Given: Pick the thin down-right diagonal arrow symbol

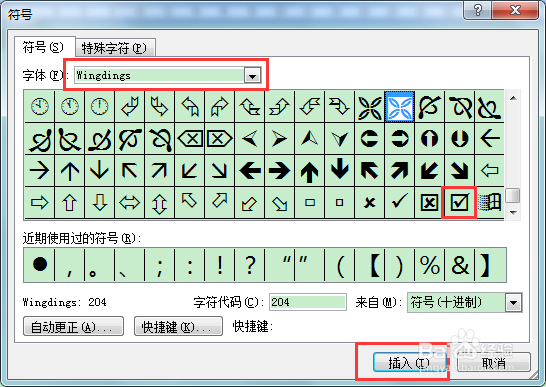Looking at the screenshot, I should (219, 171).
